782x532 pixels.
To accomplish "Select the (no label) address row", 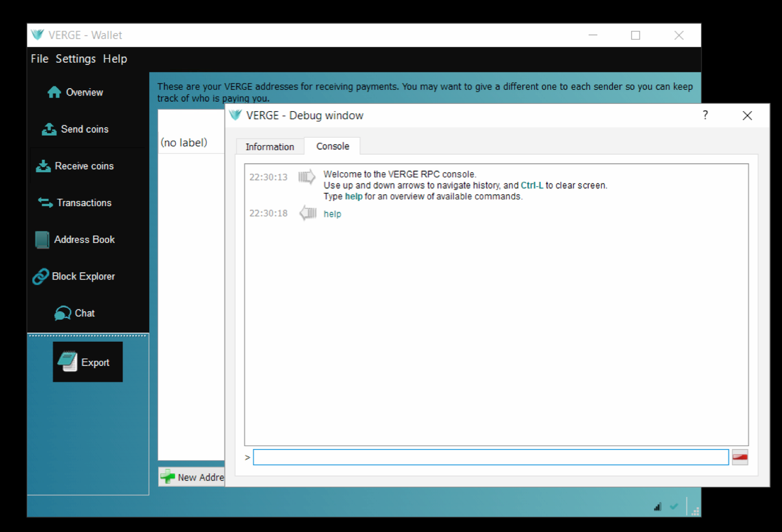I will (x=192, y=143).
